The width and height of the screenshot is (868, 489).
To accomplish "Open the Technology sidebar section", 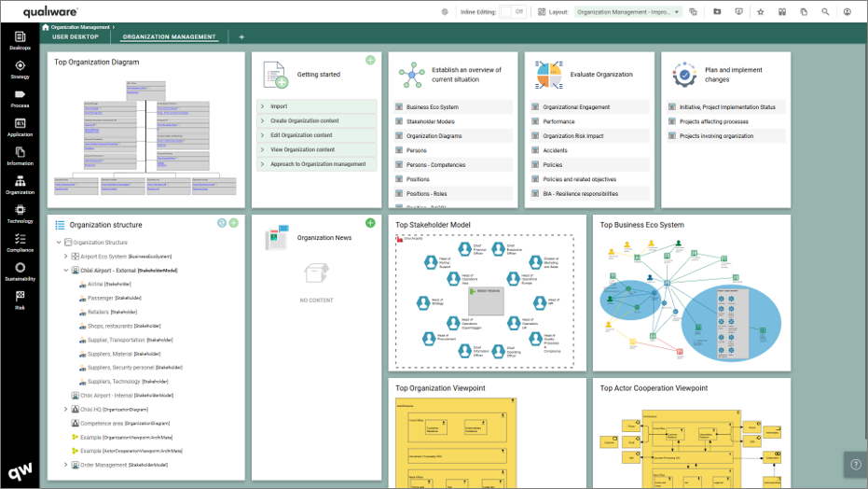I will pyautogui.click(x=20, y=214).
